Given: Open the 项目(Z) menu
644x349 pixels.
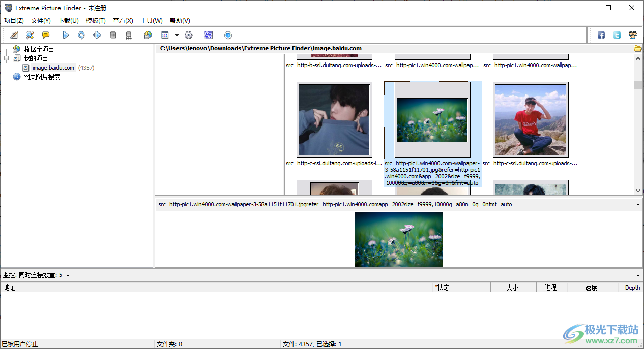Looking at the screenshot, I should tap(14, 21).
